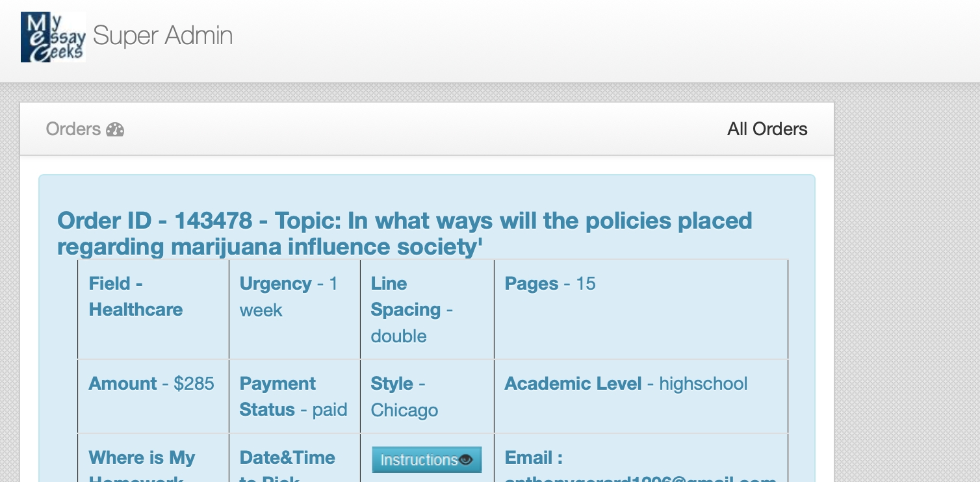Select the Orders panel heading
The width and height of the screenshot is (980, 482).
(73, 129)
